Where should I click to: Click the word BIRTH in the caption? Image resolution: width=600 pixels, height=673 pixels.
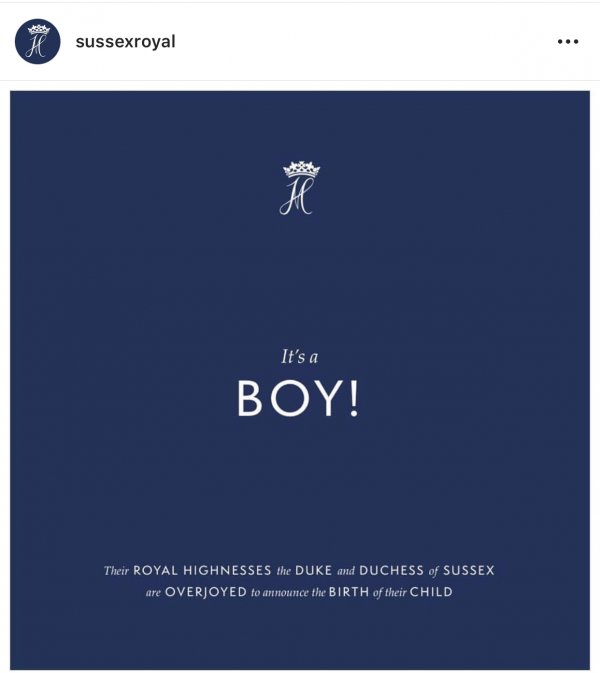349,592
